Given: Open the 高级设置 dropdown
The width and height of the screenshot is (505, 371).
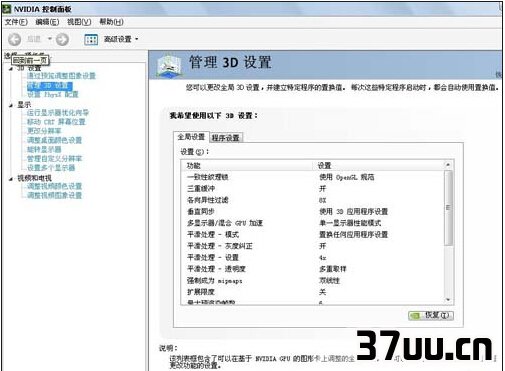Looking at the screenshot, I should pos(121,39).
